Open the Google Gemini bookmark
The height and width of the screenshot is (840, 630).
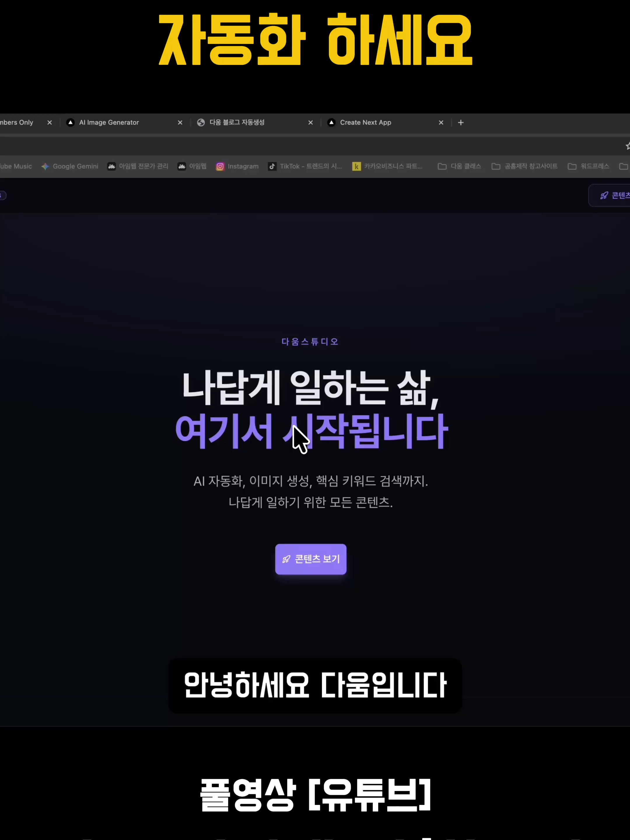pyautogui.click(x=70, y=166)
